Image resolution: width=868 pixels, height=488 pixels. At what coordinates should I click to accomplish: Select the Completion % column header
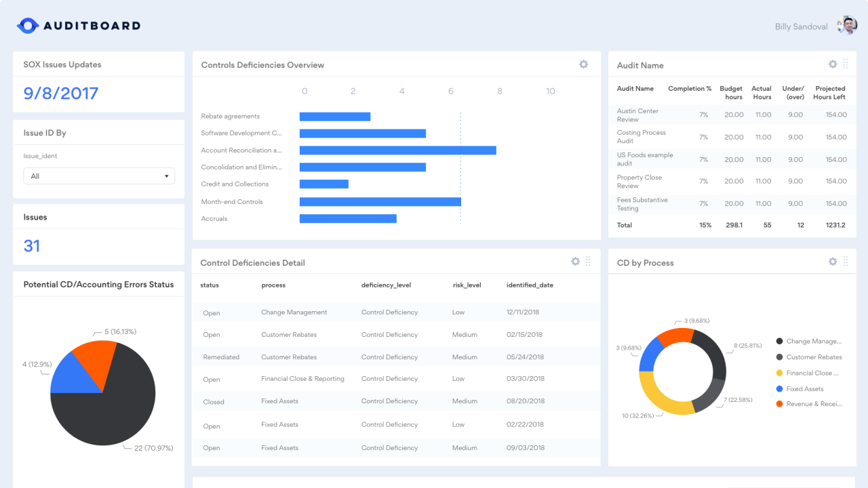pos(690,88)
